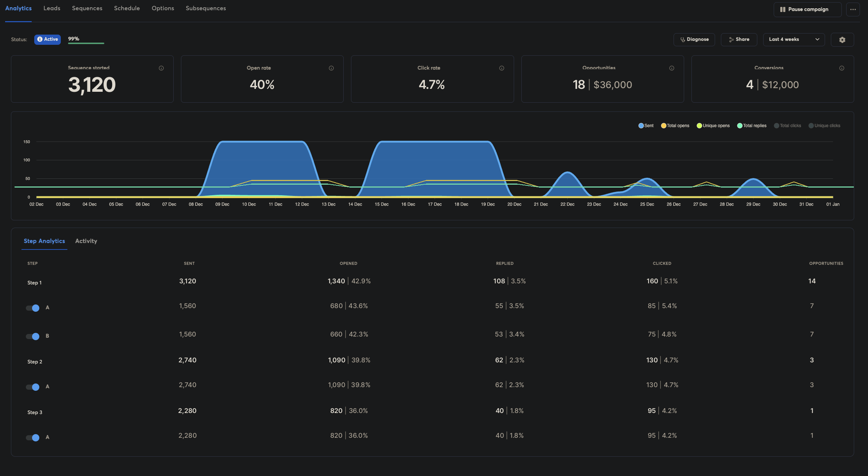Switch to the Leads tab

pyautogui.click(x=52, y=8)
